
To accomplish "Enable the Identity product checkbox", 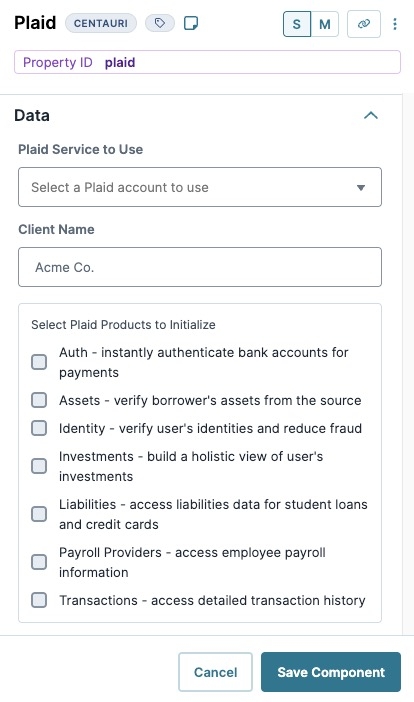I will pos(39,428).
